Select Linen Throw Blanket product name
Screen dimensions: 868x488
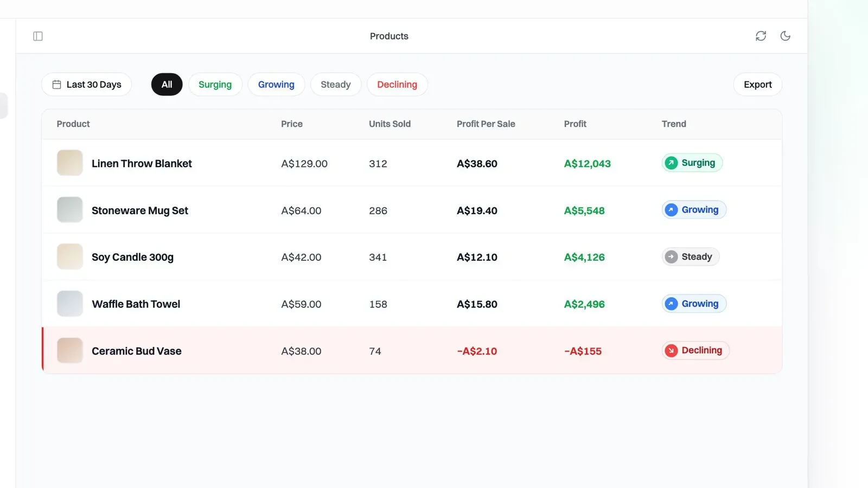point(142,164)
